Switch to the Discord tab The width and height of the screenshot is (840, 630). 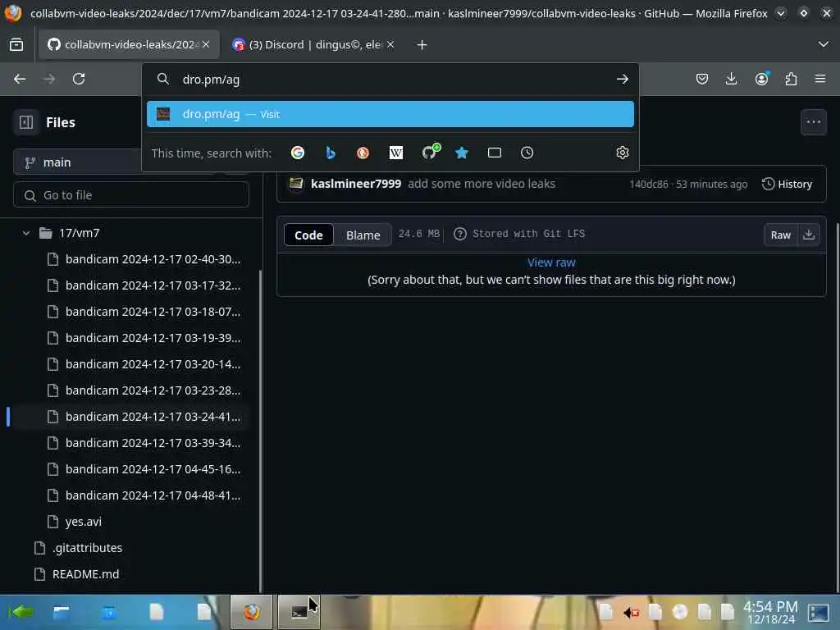click(314, 45)
